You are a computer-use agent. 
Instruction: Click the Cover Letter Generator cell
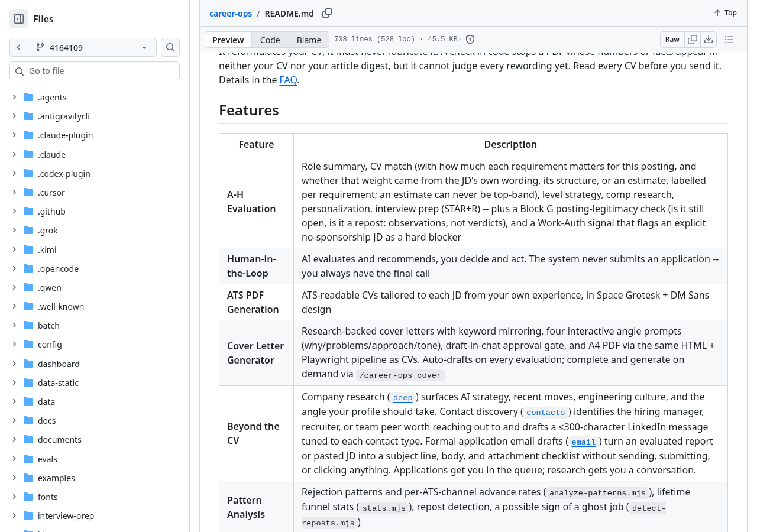[x=256, y=353]
